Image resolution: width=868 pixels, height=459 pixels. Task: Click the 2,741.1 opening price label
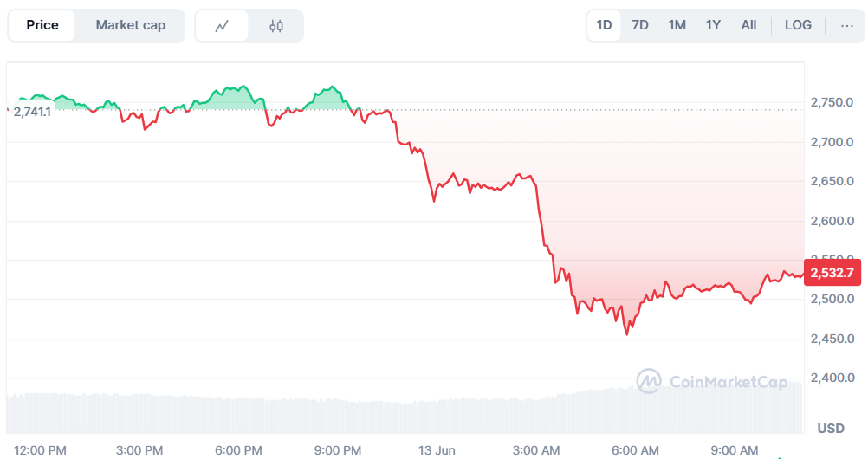(32, 112)
